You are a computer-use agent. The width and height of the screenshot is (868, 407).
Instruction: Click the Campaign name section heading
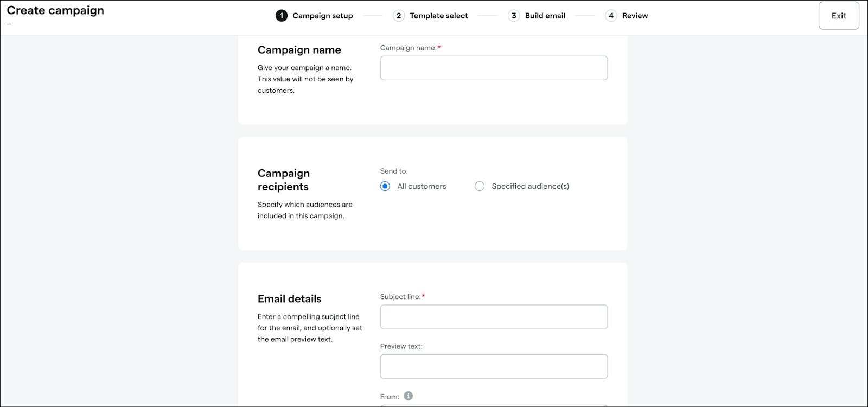pyautogui.click(x=299, y=50)
